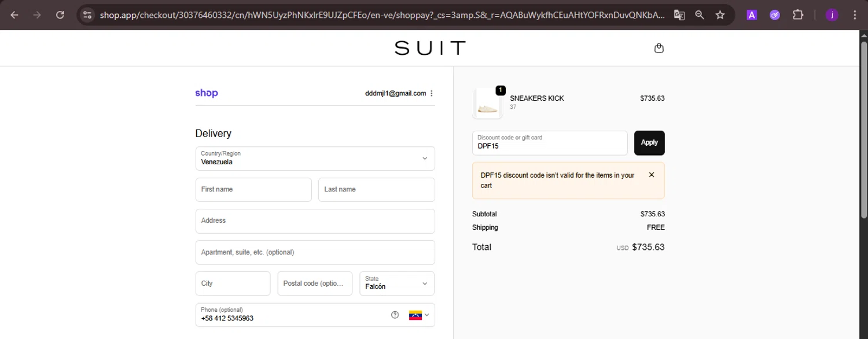Open site information icon in address bar
868x339 pixels.
click(x=87, y=15)
